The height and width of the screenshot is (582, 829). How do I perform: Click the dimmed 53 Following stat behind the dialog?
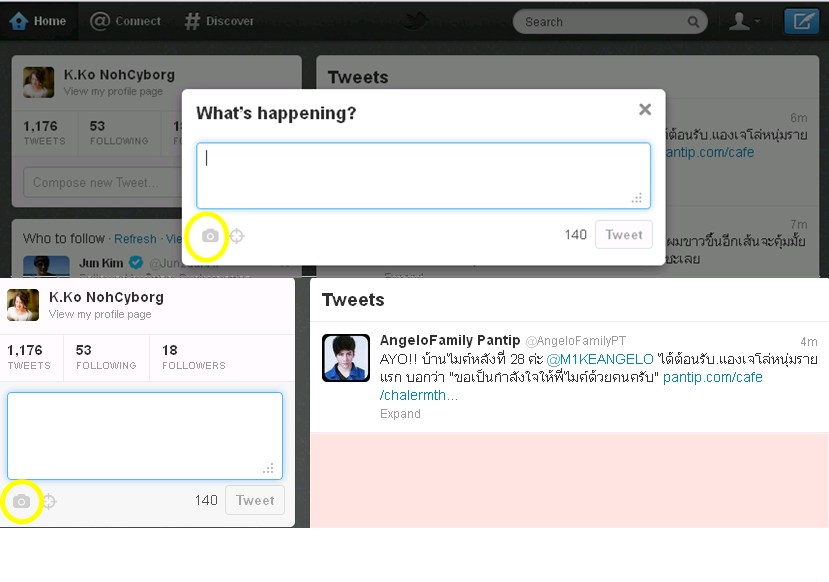point(119,133)
